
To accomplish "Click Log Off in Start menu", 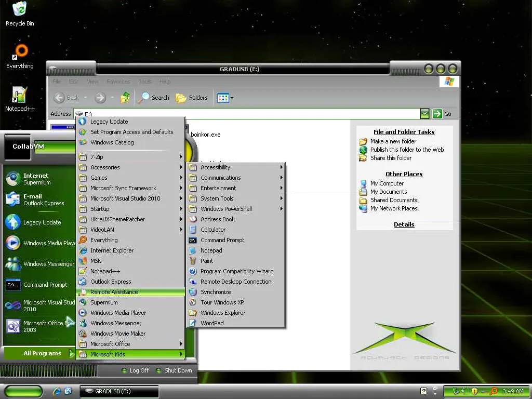I will pos(135,370).
